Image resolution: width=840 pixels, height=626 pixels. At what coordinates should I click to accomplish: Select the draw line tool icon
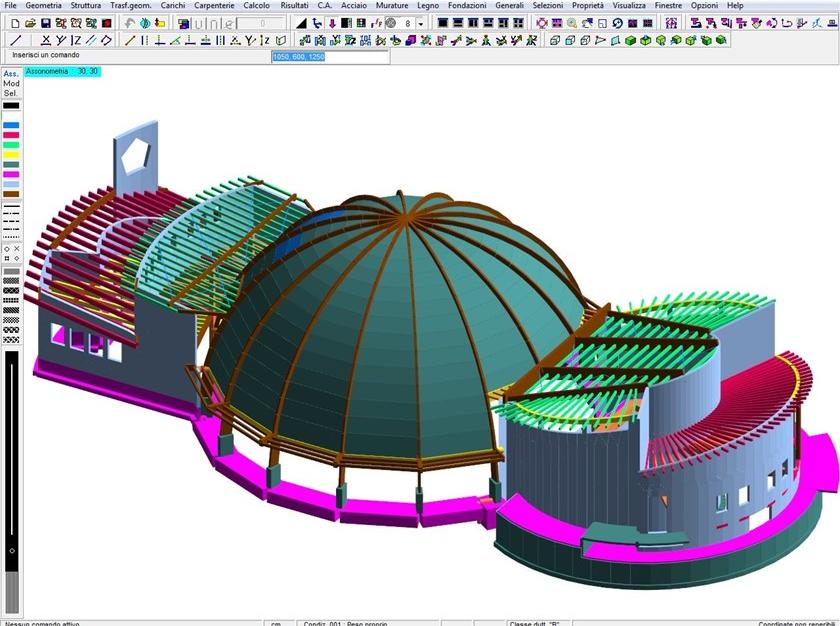click(14, 41)
